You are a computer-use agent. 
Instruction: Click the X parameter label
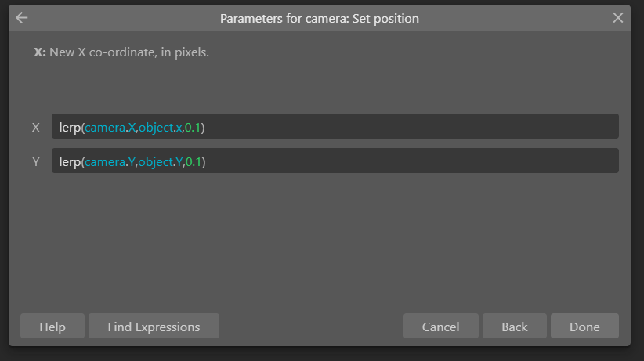[x=36, y=128]
